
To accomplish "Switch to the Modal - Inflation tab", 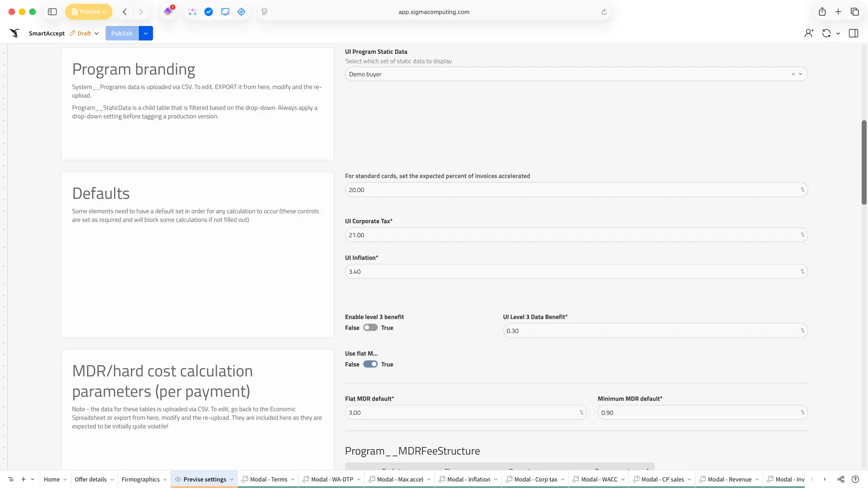I will click(468, 479).
